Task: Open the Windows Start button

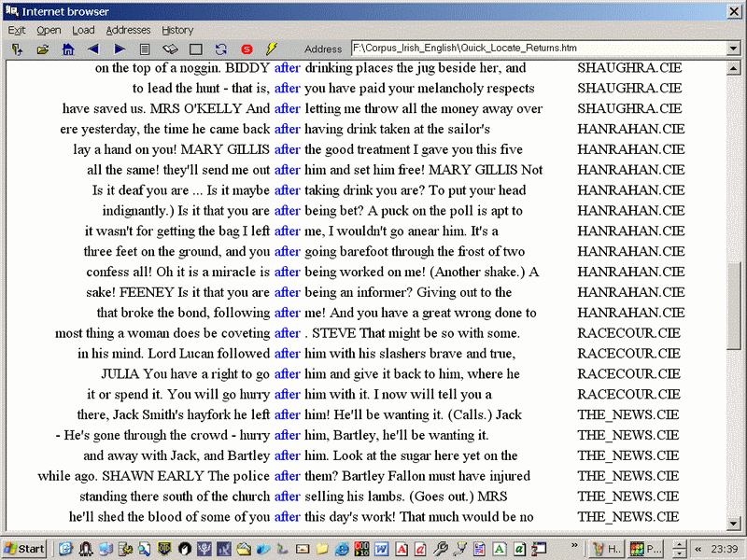Action: coord(25,549)
